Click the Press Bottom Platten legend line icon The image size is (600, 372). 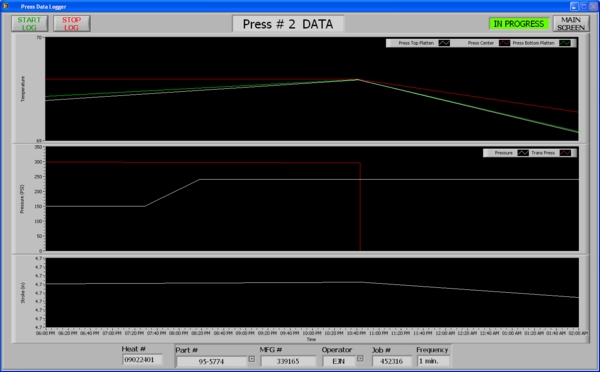[565, 43]
